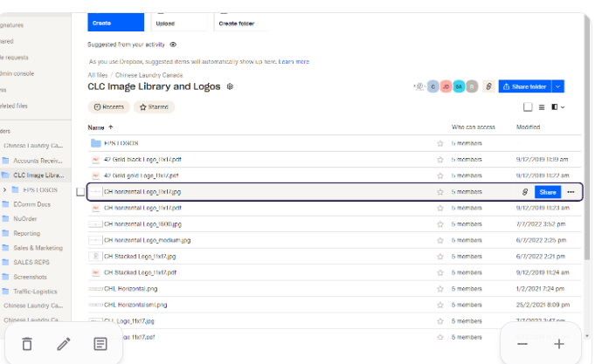The width and height of the screenshot is (595, 364).
Task: Open the Share folder dropdown arrow
Action: click(558, 86)
